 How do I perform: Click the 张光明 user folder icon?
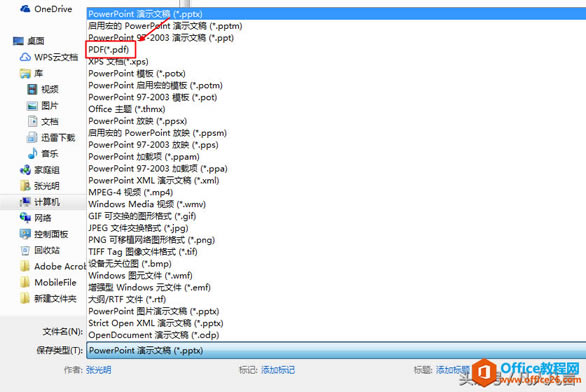pyautogui.click(x=25, y=186)
